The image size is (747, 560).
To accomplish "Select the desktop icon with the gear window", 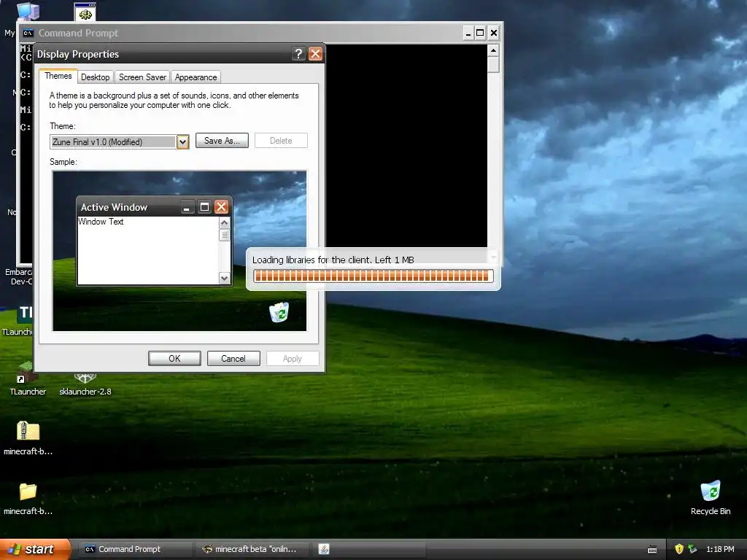I will (x=85, y=12).
